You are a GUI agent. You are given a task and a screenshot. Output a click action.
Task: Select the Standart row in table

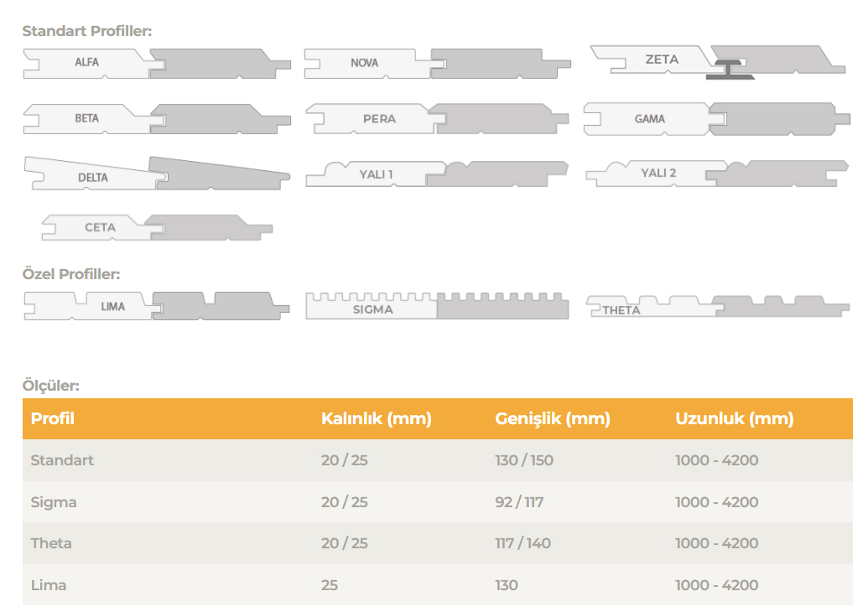pos(62,460)
